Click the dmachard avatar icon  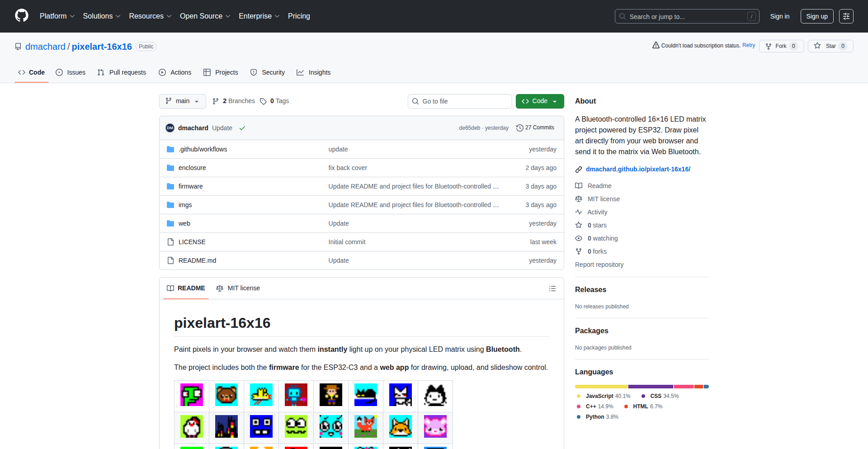coord(170,128)
